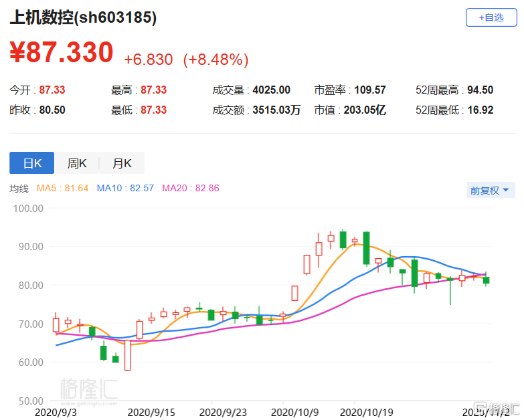Click the 70.00 y-axis label

[x=31, y=324]
